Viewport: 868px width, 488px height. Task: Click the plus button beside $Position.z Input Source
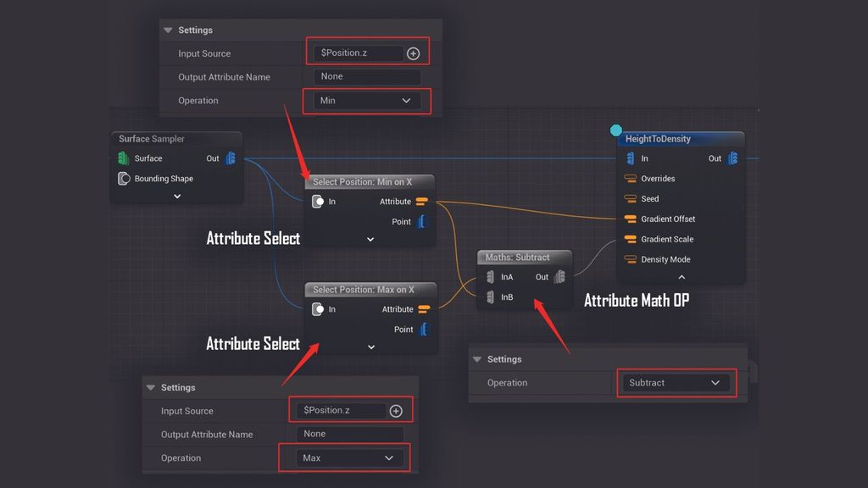click(x=413, y=52)
